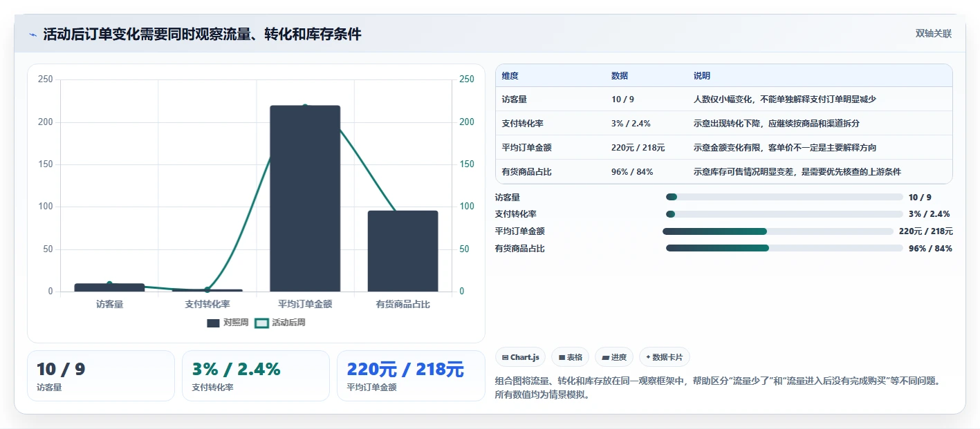
Task: Click the 平均订单金额 progress bar
Action: (x=778, y=231)
